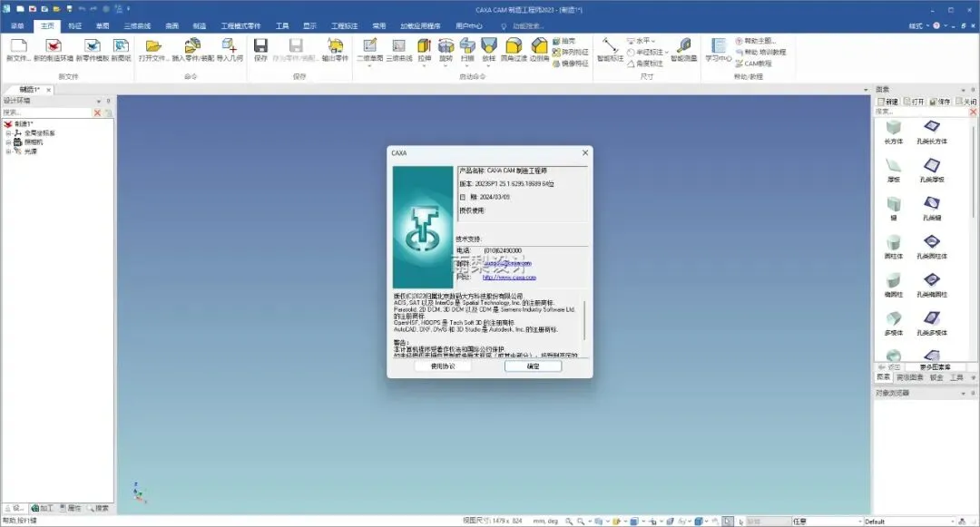Open the 菜单 menu tab
Screen dimensions: 980x527
pyautogui.click(x=17, y=26)
